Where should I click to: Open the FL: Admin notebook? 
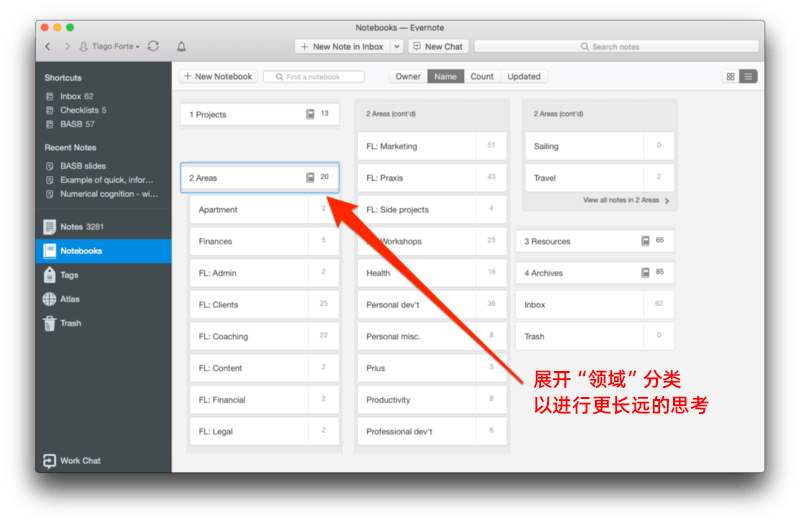tap(264, 273)
